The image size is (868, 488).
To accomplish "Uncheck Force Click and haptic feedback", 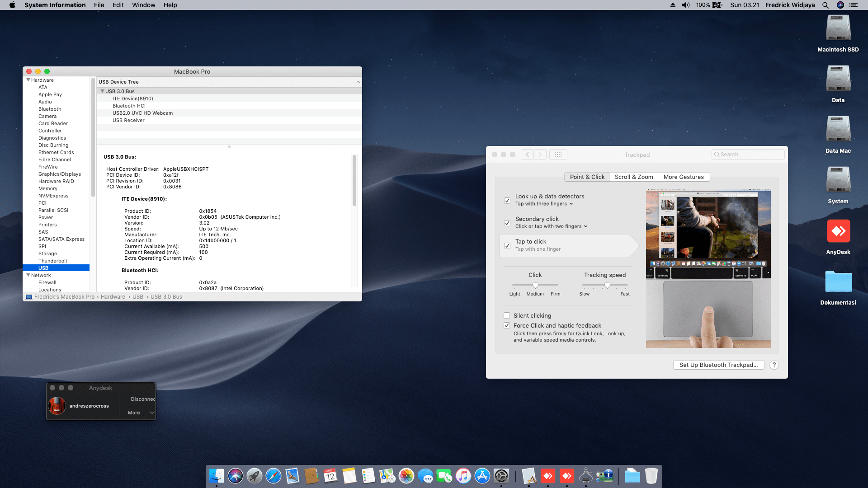I will click(x=507, y=325).
